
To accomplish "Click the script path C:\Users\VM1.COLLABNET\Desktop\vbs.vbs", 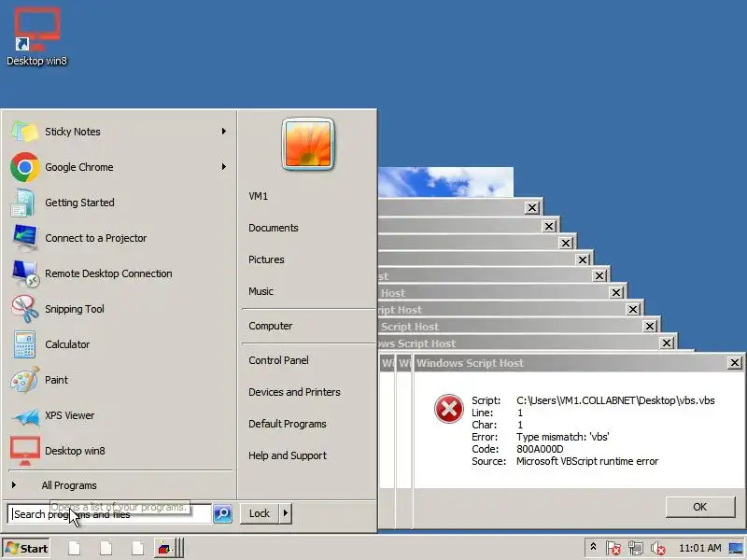I will point(615,400).
